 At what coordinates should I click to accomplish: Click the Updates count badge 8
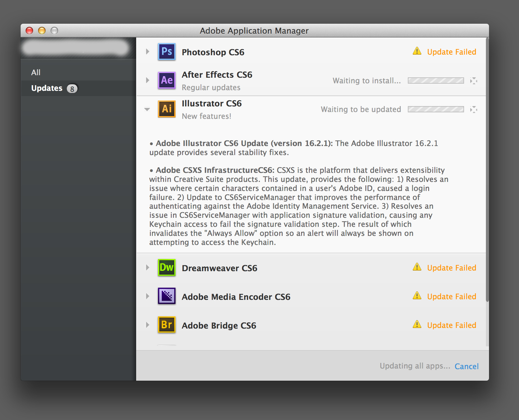(x=72, y=89)
